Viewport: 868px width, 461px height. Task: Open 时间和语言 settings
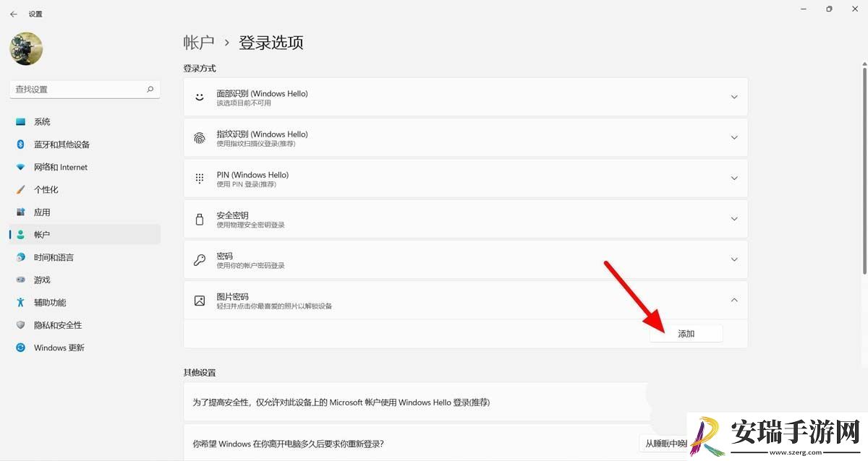coord(85,257)
